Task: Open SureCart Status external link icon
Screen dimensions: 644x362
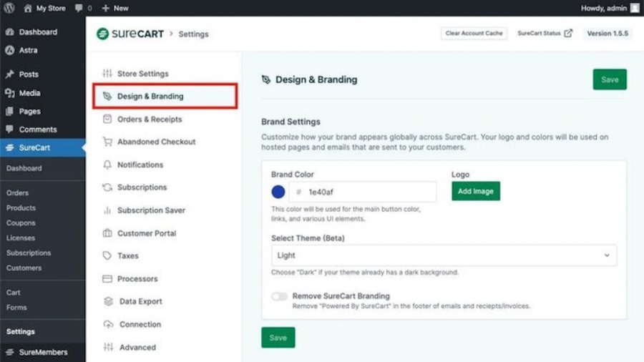Action: pyautogui.click(x=568, y=33)
